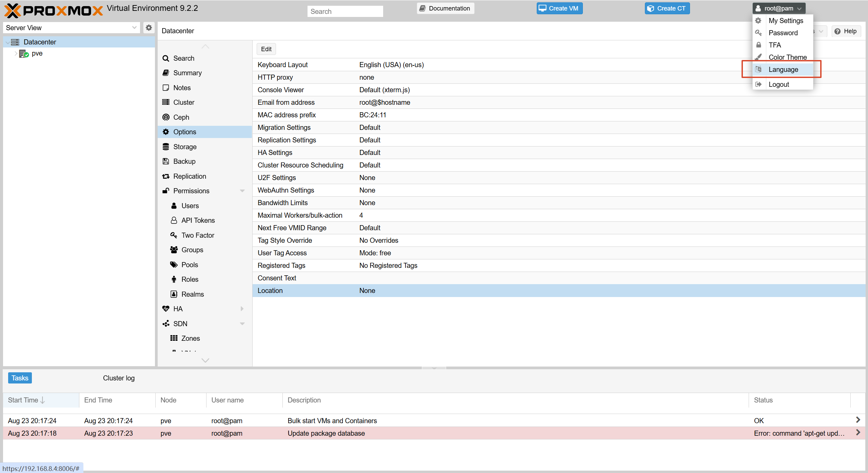The height and width of the screenshot is (473, 868).
Task: Open the root@pam user menu
Action: point(779,8)
